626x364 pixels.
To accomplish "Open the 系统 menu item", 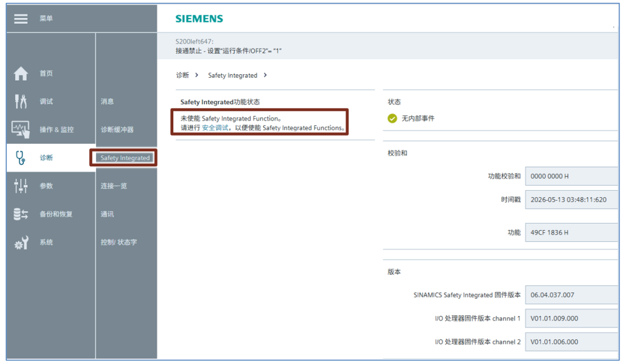I will [46, 242].
